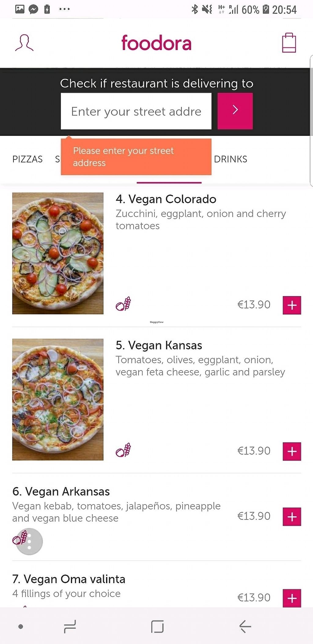This screenshot has height=644, width=313.
Task: Open the user account profile icon
Action: (24, 43)
